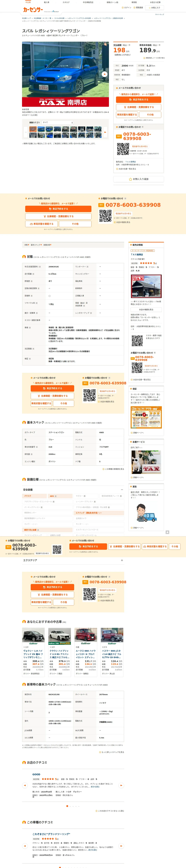Click help icon beside 車台末尾番号
This screenshot has height=868, width=186.
point(37,447)
